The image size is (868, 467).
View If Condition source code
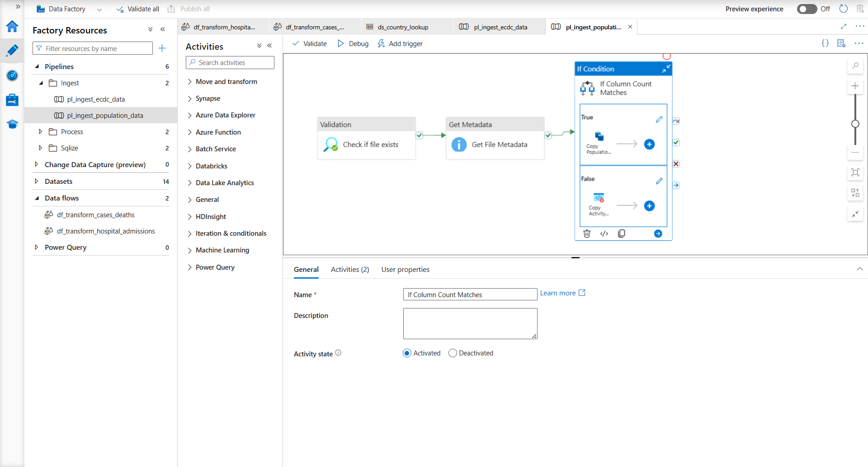604,233
